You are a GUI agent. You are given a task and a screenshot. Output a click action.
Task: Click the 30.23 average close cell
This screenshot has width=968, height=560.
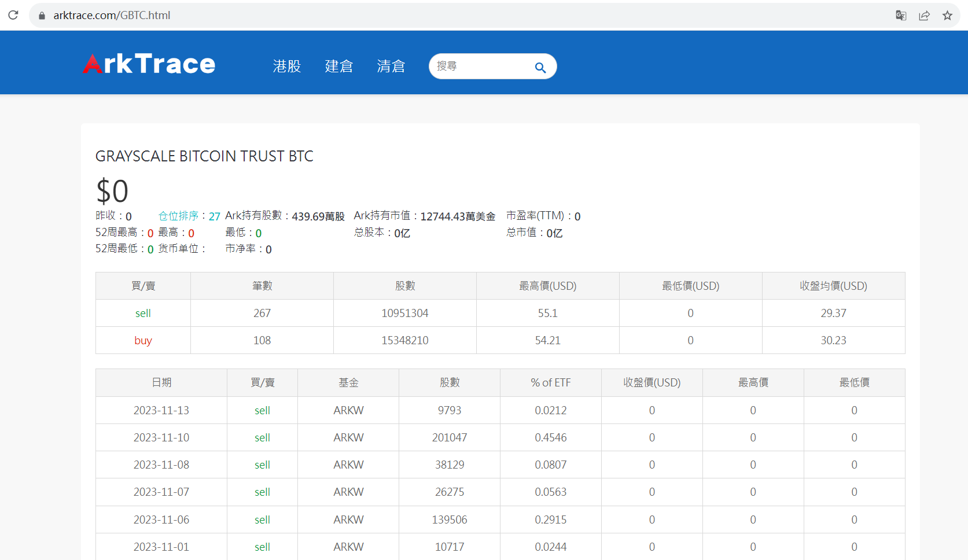point(834,340)
